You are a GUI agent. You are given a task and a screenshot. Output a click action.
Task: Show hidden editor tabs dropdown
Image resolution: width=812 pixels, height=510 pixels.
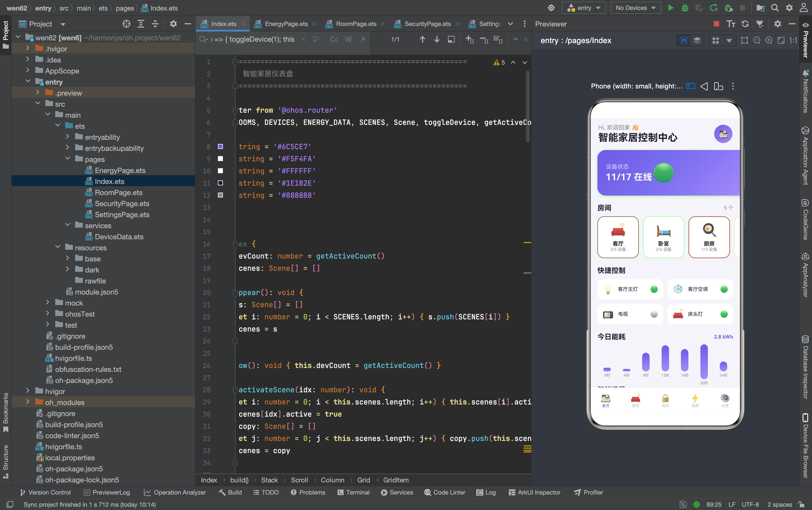510,23
